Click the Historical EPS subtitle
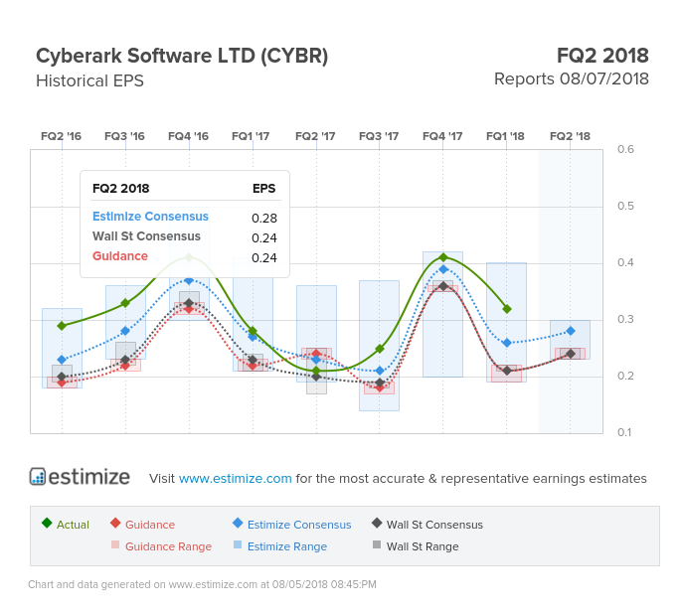 [x=89, y=80]
